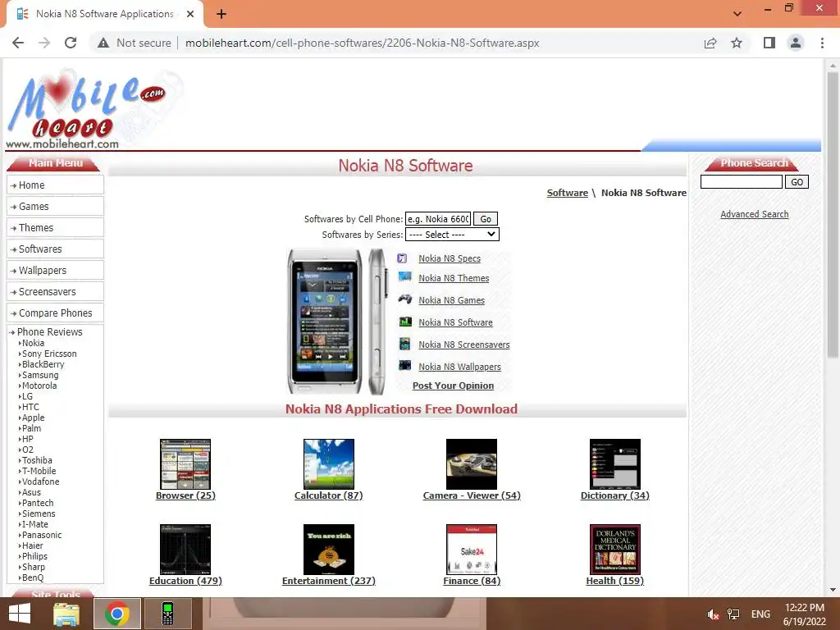
Task: Open the Education (479) category thumbnail
Action: (185, 549)
